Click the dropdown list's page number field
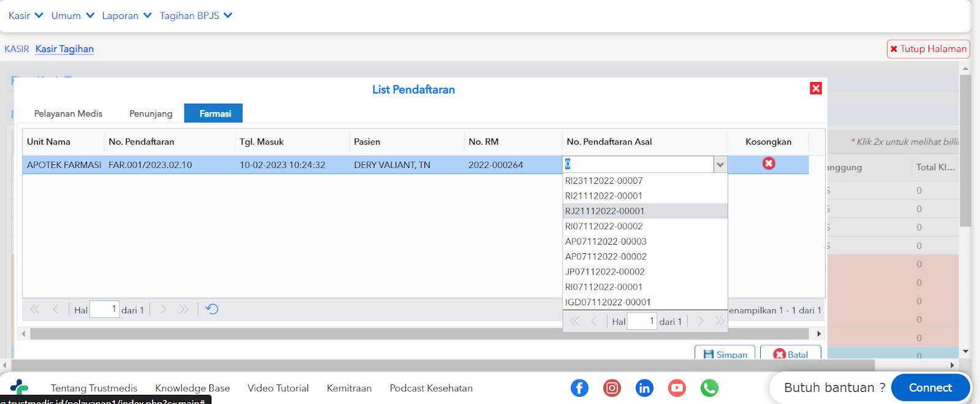 (x=642, y=321)
